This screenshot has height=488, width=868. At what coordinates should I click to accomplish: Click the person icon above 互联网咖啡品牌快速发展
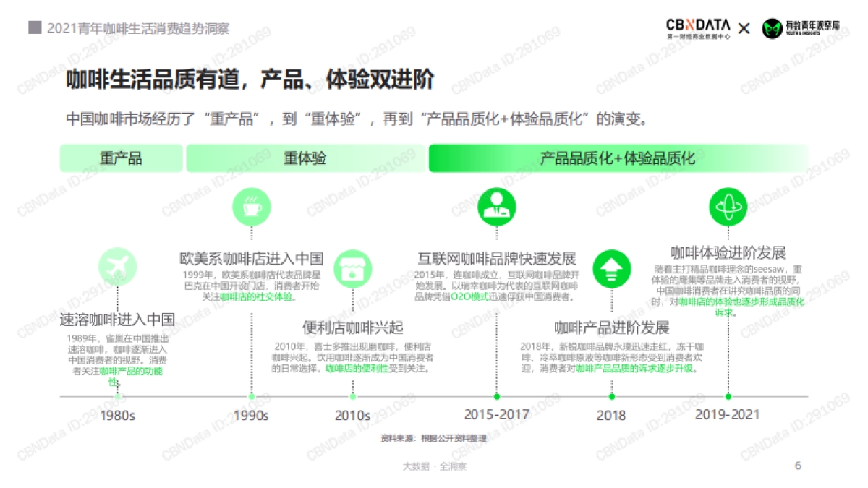point(496,207)
